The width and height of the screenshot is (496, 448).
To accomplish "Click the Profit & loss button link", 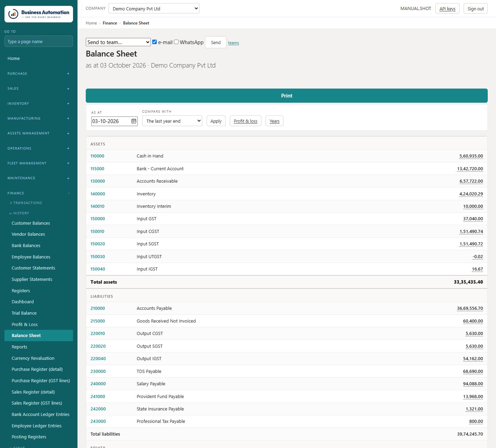I will (246, 121).
